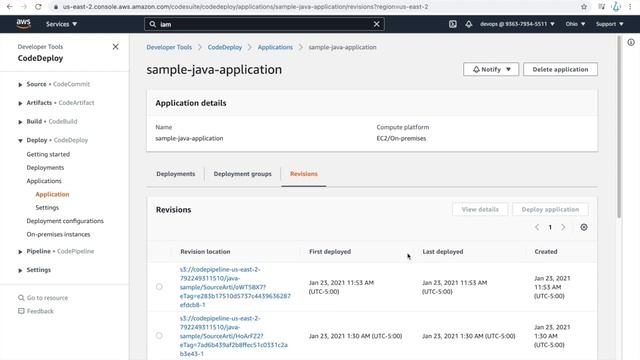
Task: Open Applications in the sidebar
Action: click(x=44, y=181)
